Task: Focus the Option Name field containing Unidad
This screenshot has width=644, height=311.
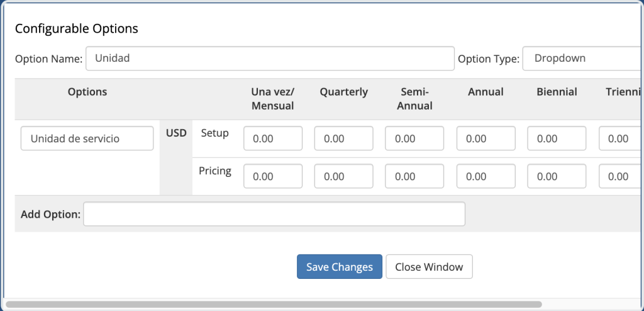Action: 270,59
